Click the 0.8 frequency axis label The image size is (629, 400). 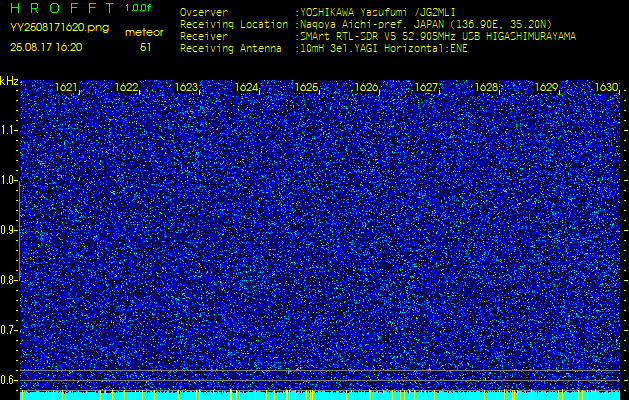coord(7,280)
